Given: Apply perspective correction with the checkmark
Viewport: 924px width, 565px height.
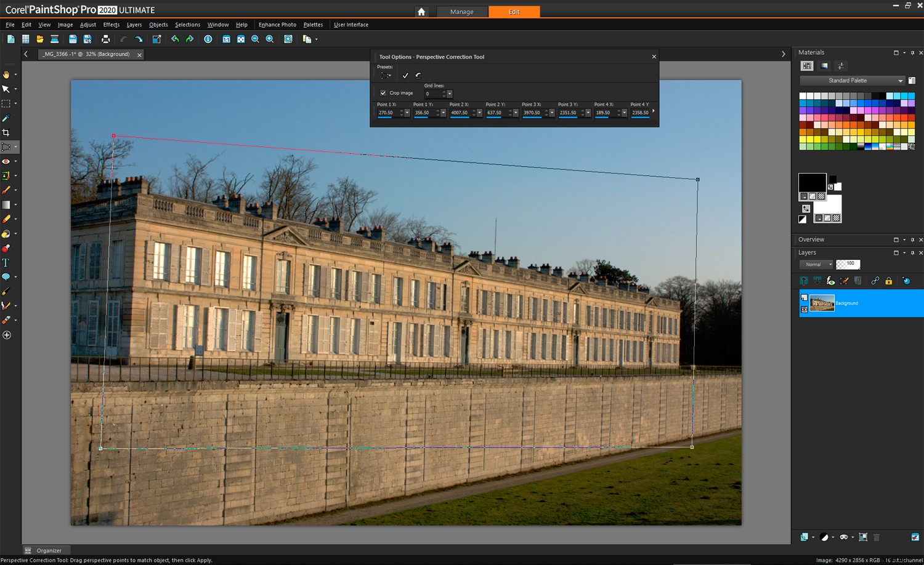Looking at the screenshot, I should (x=405, y=75).
